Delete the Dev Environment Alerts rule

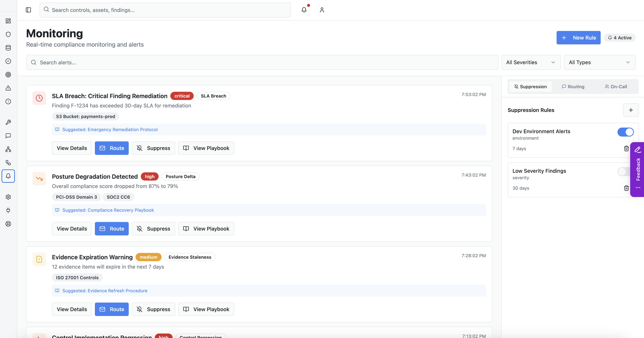(626, 149)
